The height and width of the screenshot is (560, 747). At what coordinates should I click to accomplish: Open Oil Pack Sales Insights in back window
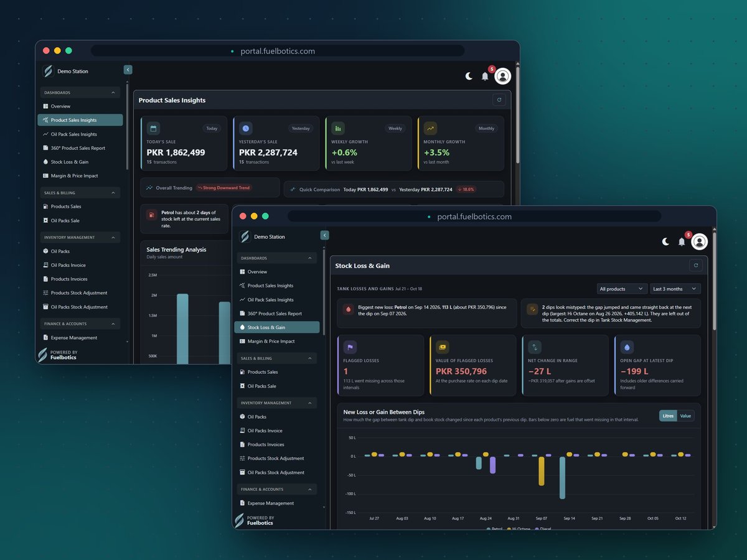(x=80, y=134)
